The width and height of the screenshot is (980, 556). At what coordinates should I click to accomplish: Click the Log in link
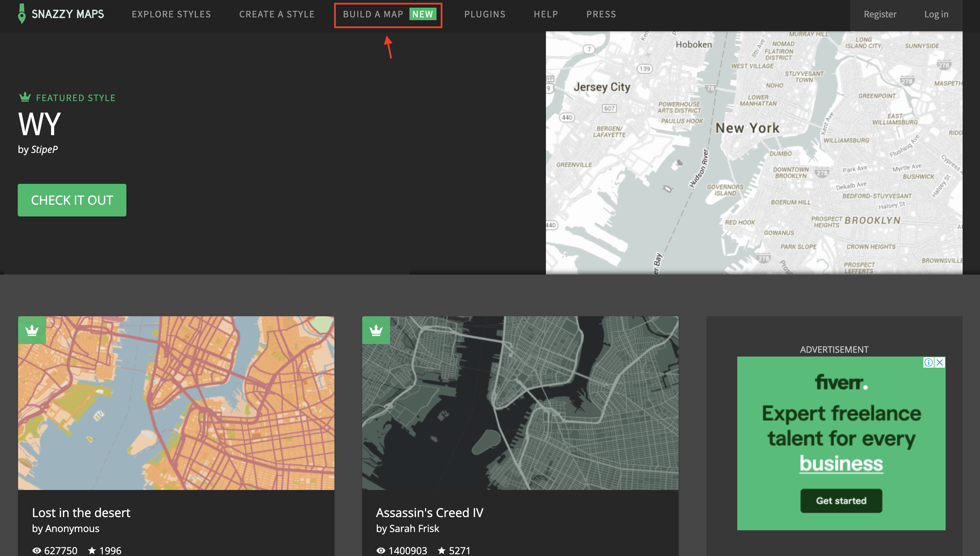click(x=936, y=14)
